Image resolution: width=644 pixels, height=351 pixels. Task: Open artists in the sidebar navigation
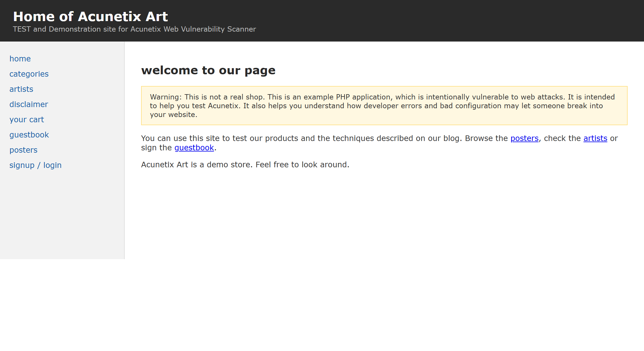coord(21,89)
